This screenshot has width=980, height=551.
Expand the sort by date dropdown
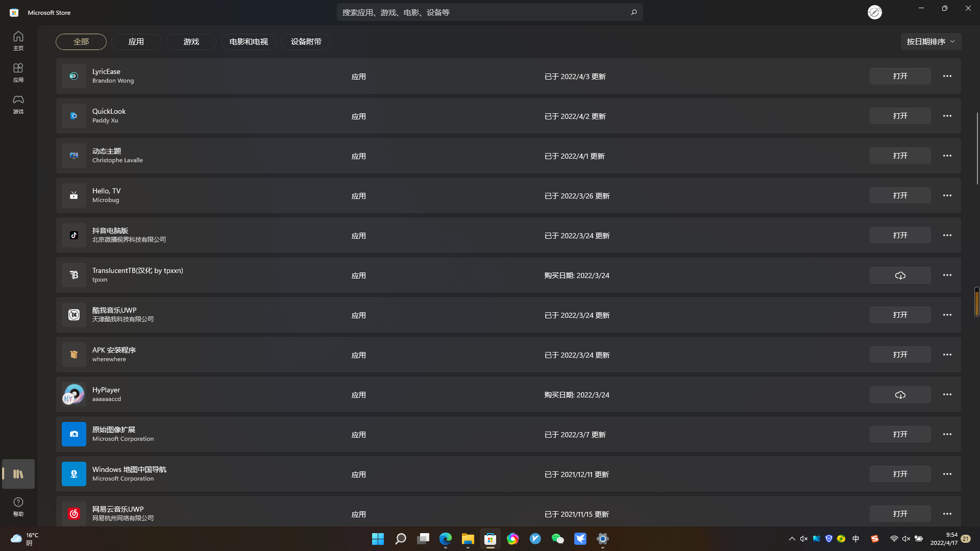(930, 42)
